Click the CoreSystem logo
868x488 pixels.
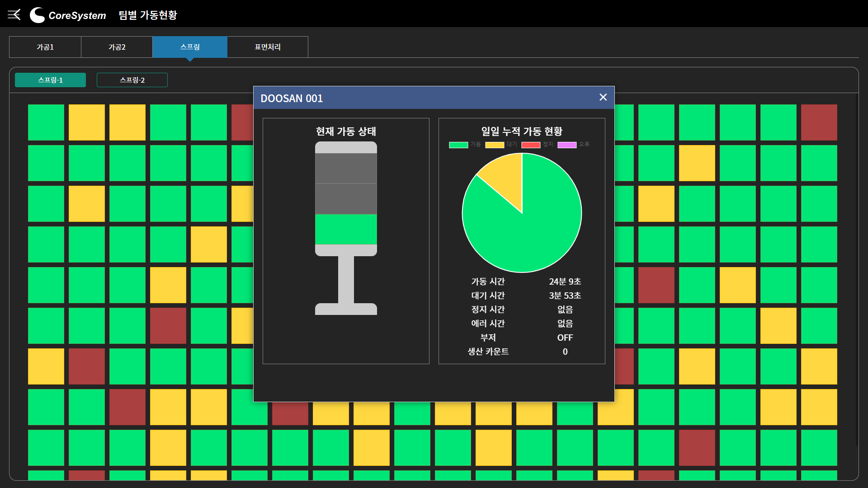pos(68,15)
